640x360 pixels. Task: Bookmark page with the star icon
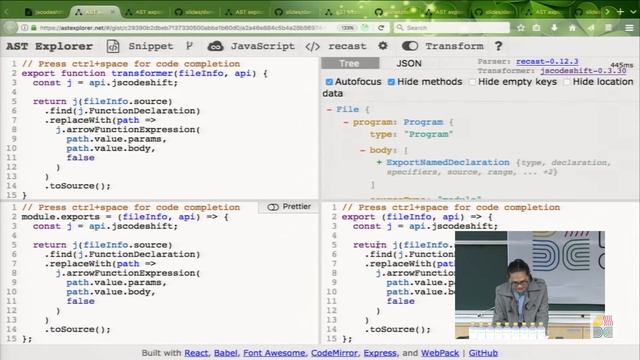point(521,28)
